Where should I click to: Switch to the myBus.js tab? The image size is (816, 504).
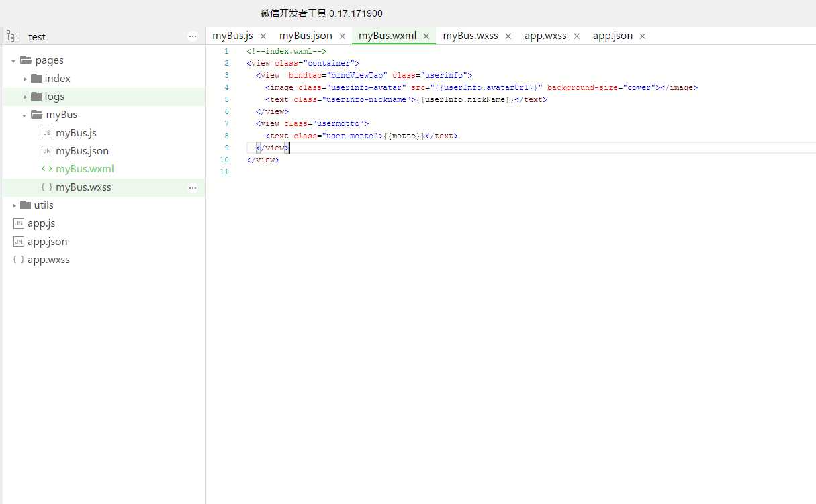[232, 36]
